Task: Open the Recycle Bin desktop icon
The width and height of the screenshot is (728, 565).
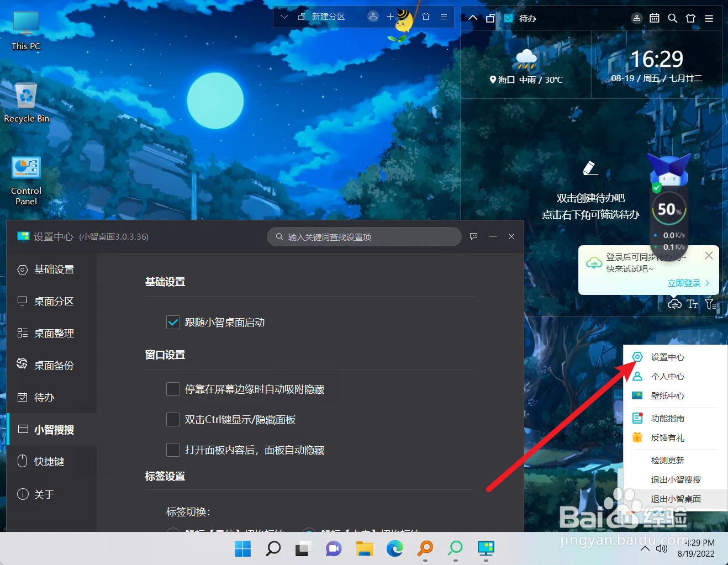Action: pyautogui.click(x=26, y=103)
